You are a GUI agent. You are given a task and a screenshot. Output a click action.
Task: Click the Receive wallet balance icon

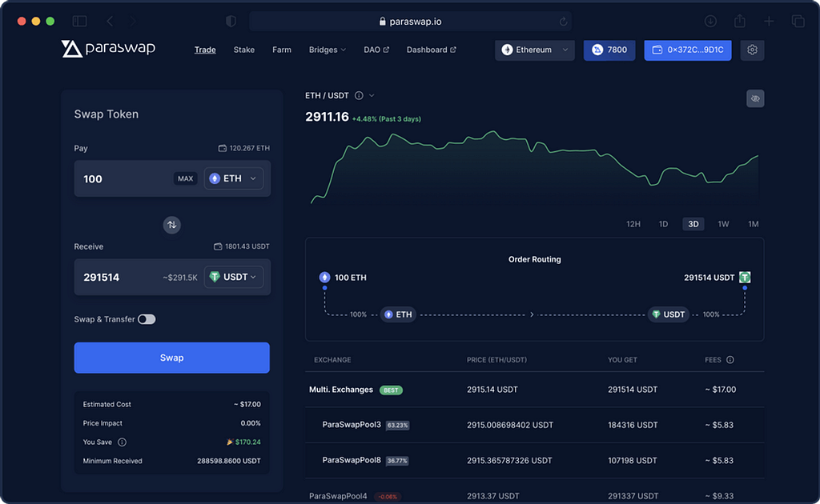(218, 246)
